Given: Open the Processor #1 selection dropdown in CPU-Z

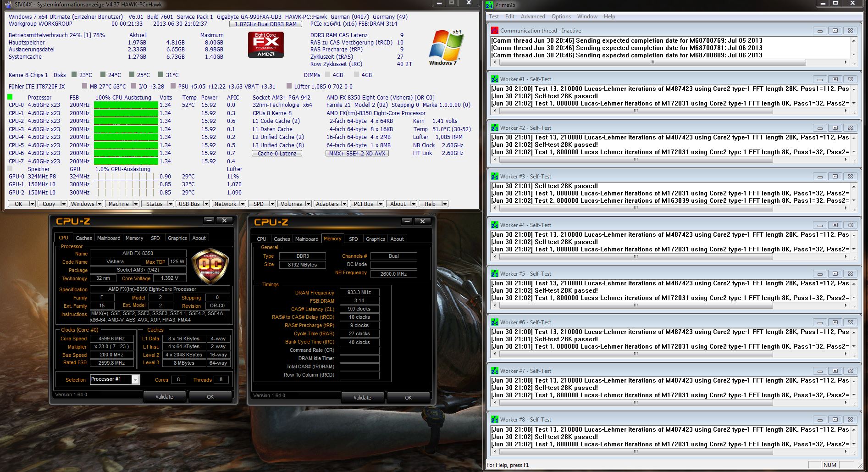Looking at the screenshot, I should pyautogui.click(x=135, y=379).
